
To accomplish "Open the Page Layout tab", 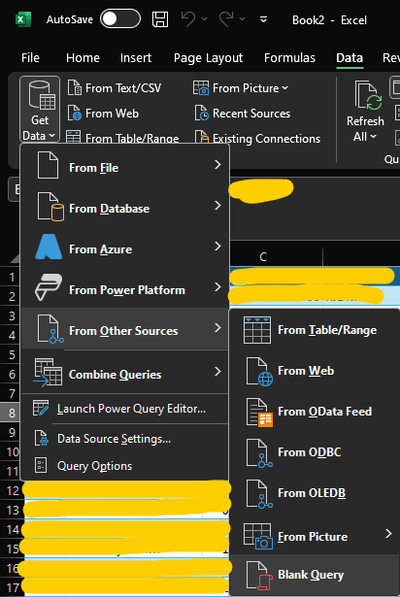I will [x=208, y=57].
